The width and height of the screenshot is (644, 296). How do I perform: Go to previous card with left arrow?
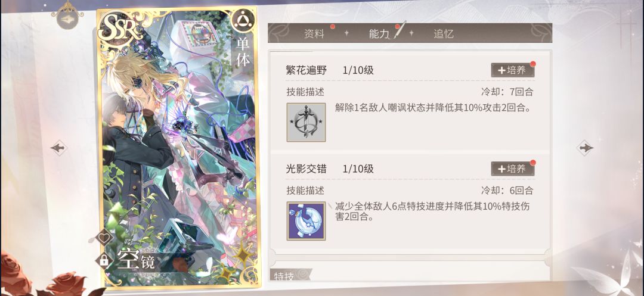58,148
